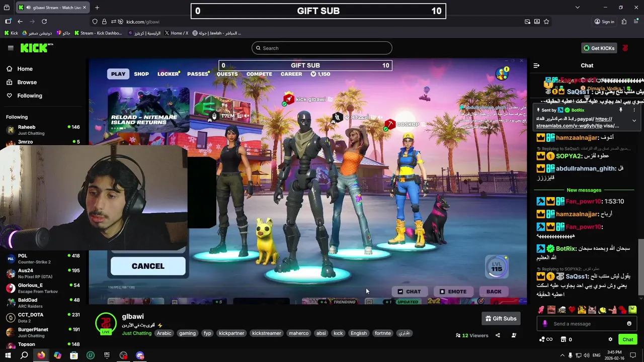Go back in browser history

20,22
